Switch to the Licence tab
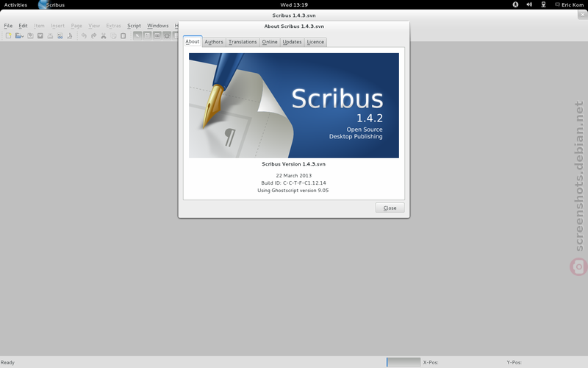 [x=315, y=42]
